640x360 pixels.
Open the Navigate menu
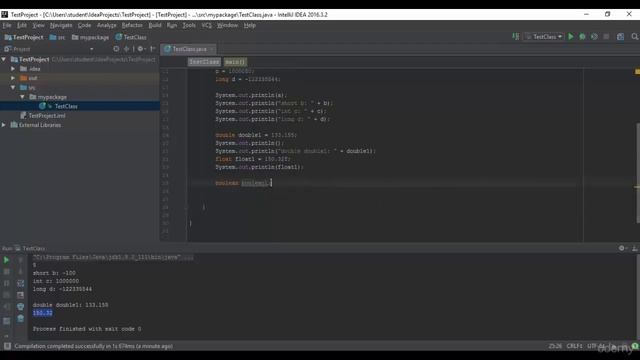point(61,25)
